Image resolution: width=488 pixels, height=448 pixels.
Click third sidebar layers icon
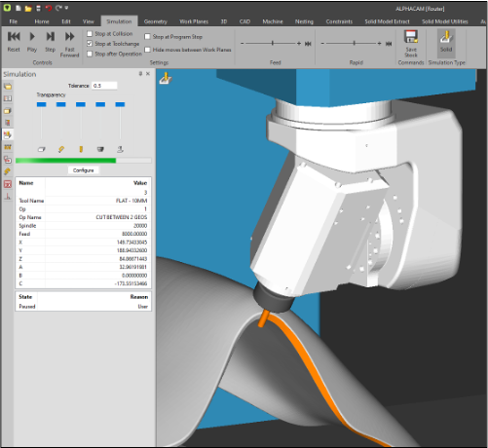8,111
